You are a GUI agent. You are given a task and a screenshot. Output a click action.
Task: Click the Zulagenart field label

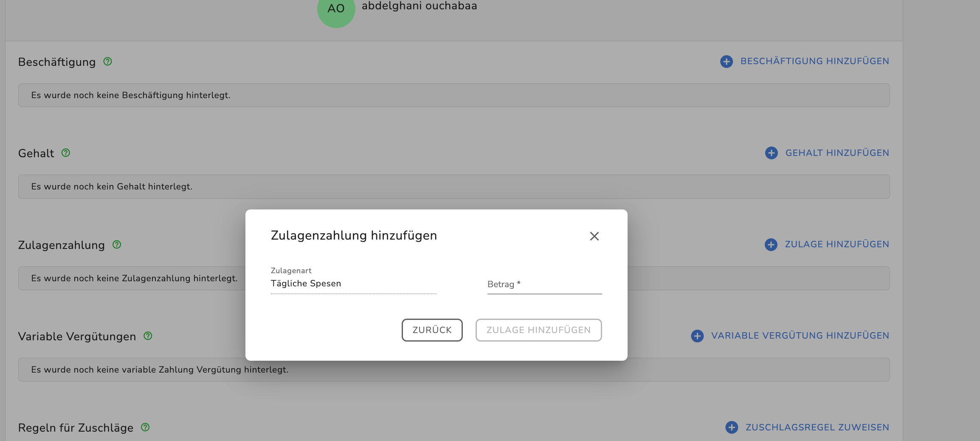point(291,271)
